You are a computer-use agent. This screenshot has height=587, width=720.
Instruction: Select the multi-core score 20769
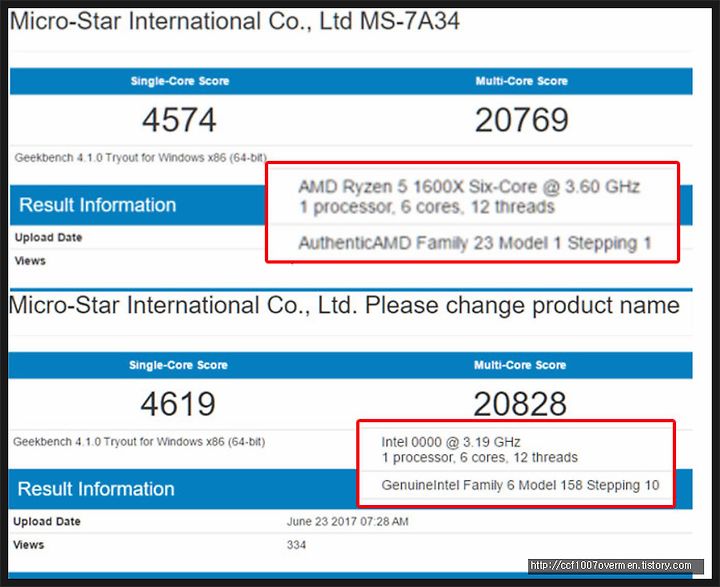click(x=522, y=120)
